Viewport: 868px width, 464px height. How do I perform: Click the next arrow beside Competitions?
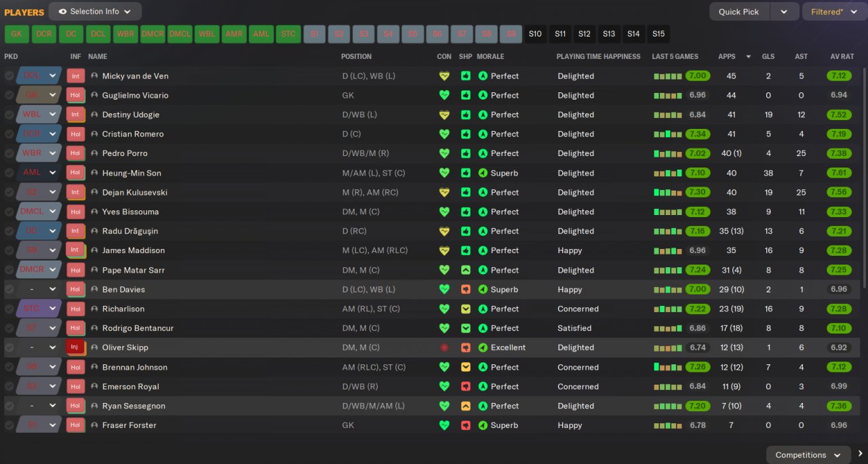tap(860, 455)
